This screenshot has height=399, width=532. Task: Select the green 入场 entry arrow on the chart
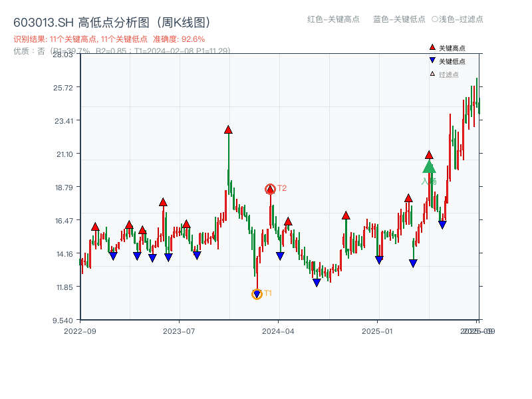429,168
